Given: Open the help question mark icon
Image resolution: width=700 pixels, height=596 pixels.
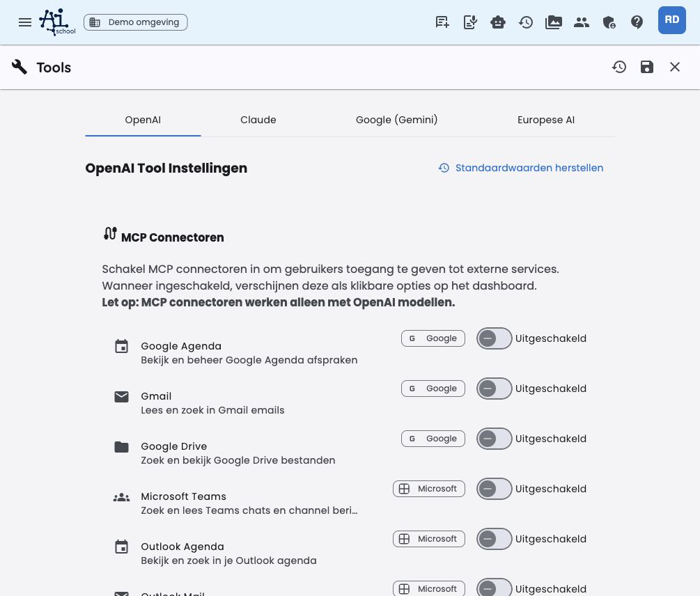Looking at the screenshot, I should click(637, 22).
